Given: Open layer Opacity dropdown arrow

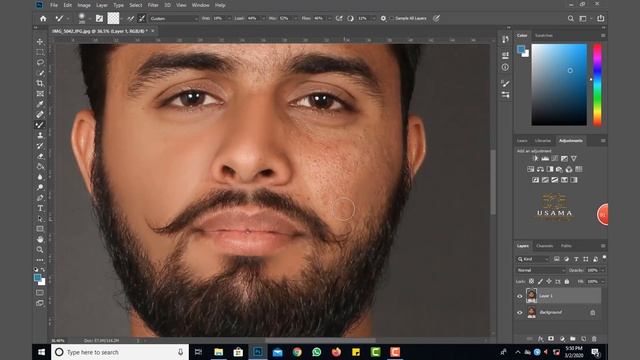Looking at the screenshot, I should point(603,270).
